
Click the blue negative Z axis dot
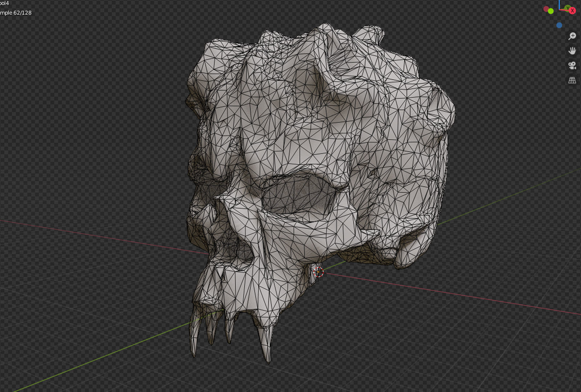tap(559, 25)
